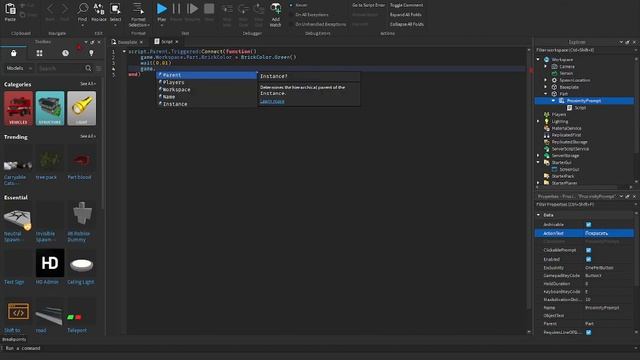This screenshot has width=640, height=360.
Task: Open the Vehicles category thumbnail
Action: pos(18,108)
